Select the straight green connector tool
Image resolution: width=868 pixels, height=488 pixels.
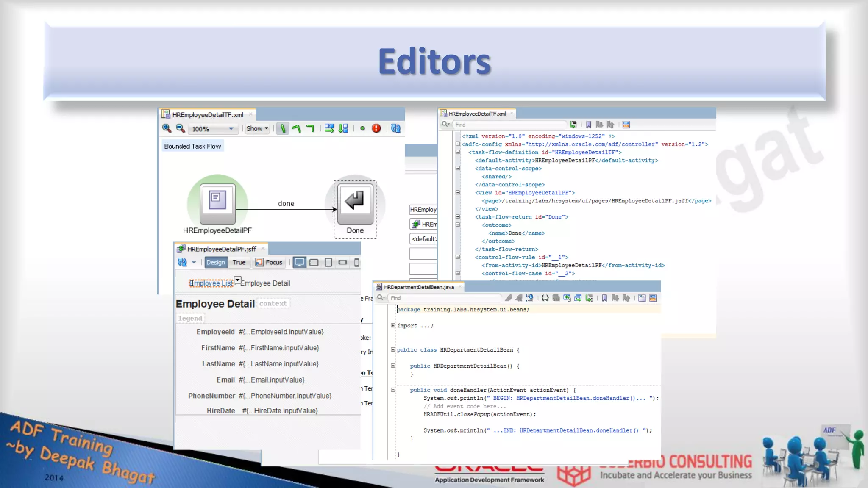click(x=283, y=128)
